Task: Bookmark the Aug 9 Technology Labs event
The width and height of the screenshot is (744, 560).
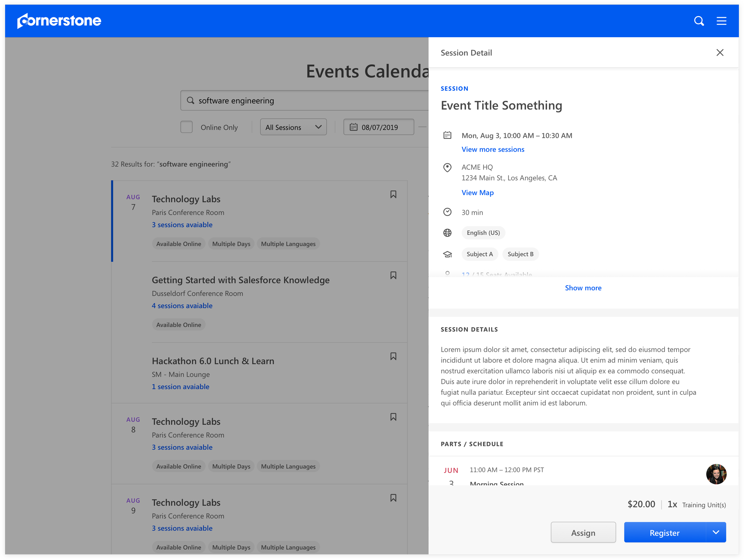Action: point(393,498)
